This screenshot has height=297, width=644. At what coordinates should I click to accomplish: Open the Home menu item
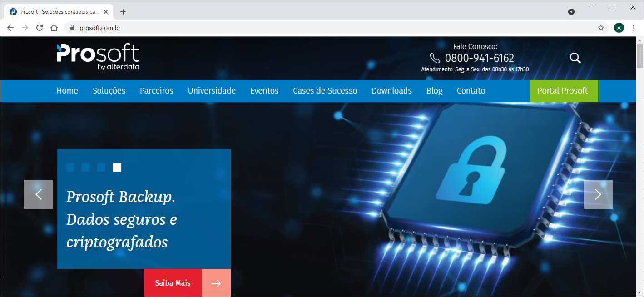67,91
